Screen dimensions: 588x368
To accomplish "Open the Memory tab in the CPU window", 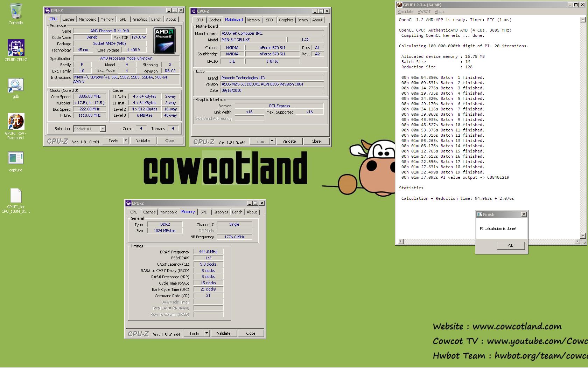I will click(x=107, y=19).
